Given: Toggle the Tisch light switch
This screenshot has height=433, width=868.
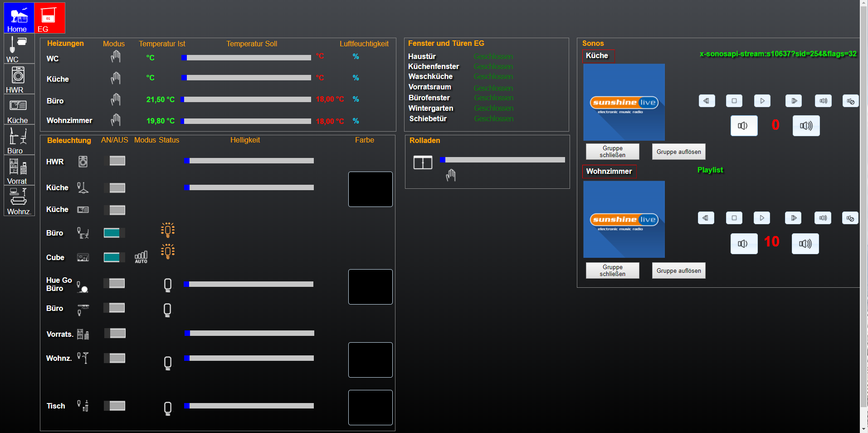Looking at the screenshot, I should tap(115, 406).
